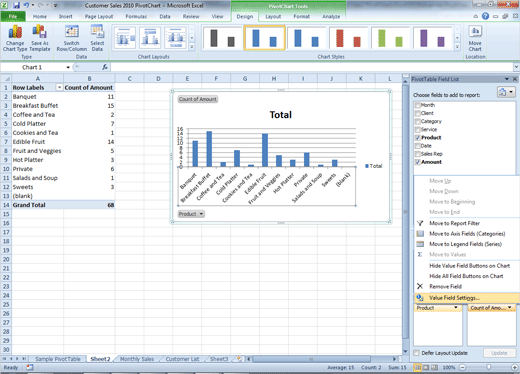Click the Move to Report Filter funnel icon
The image size is (520, 374).
tap(420, 223)
